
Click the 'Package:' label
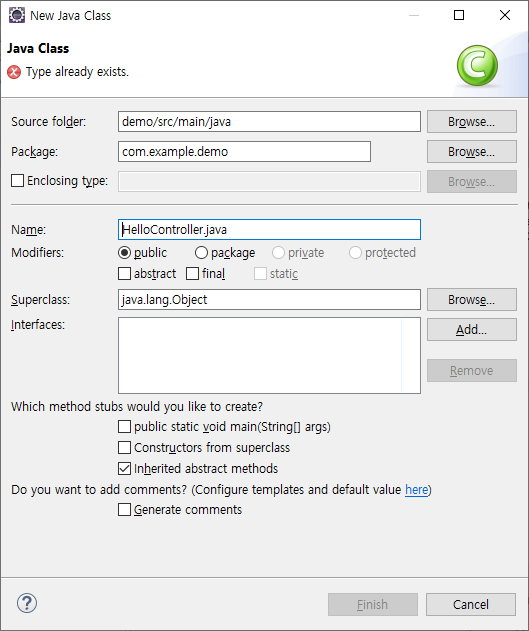click(x=35, y=151)
